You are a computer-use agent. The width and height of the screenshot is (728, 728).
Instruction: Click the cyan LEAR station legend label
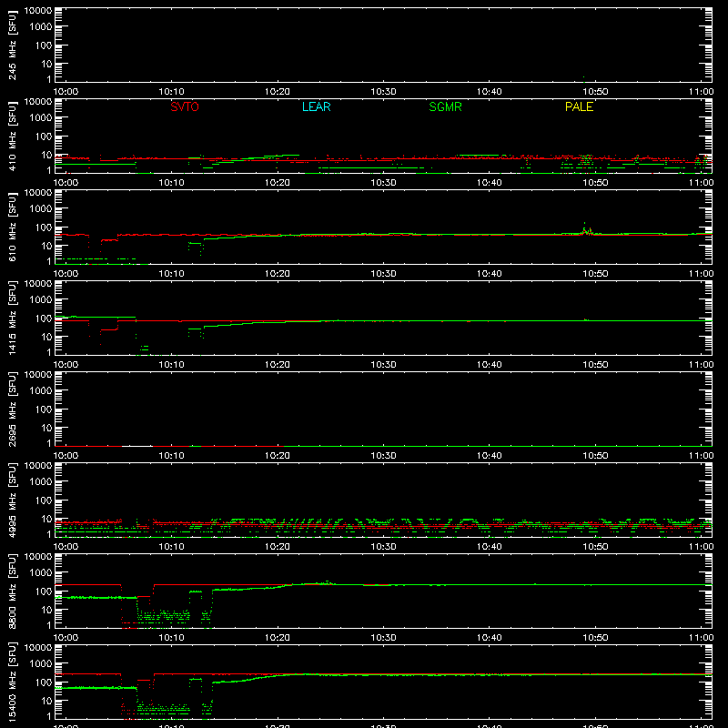316,106
